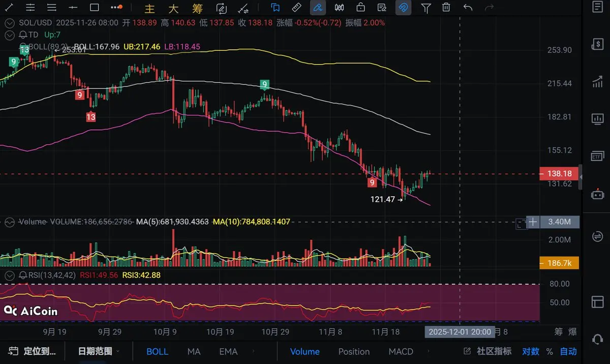The image size is (610, 364).
Task: Open the sidebar robot assistant icon
Action: 597,194
